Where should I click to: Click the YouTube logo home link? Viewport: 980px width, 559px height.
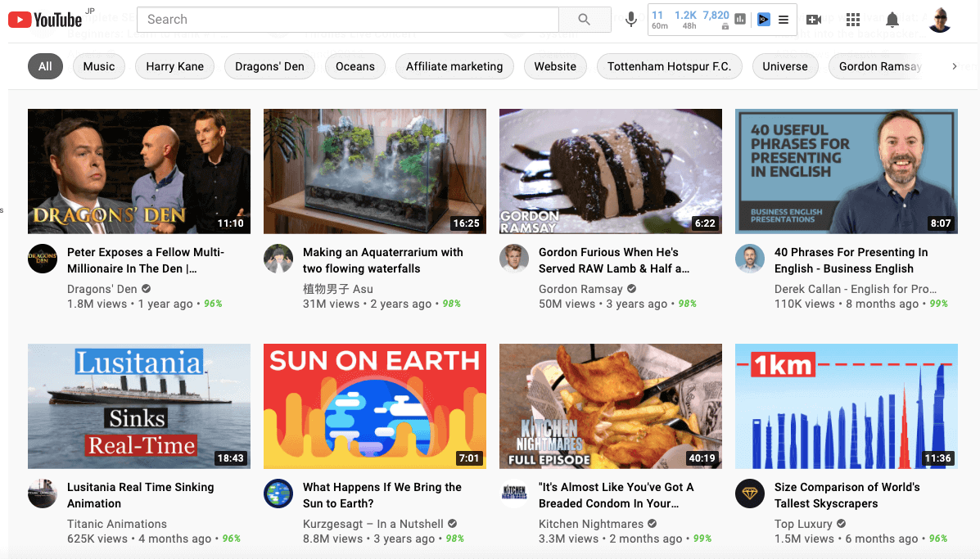click(45, 20)
